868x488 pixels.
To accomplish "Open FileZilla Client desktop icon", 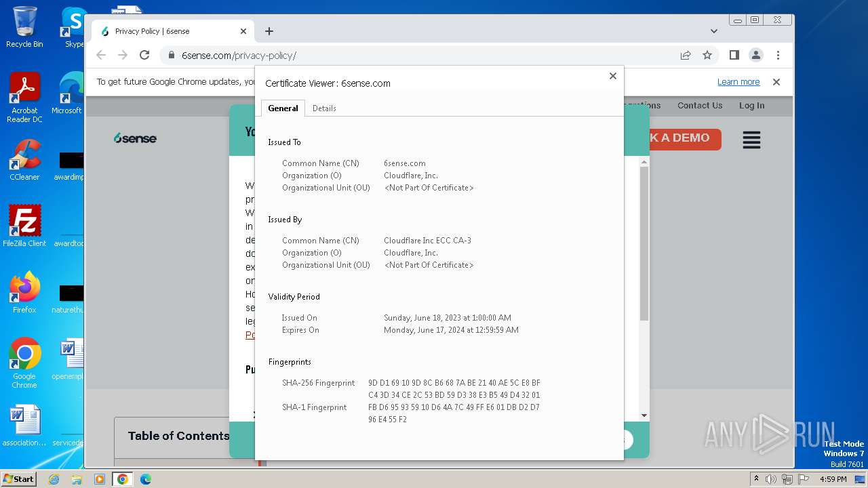I will pos(24,226).
